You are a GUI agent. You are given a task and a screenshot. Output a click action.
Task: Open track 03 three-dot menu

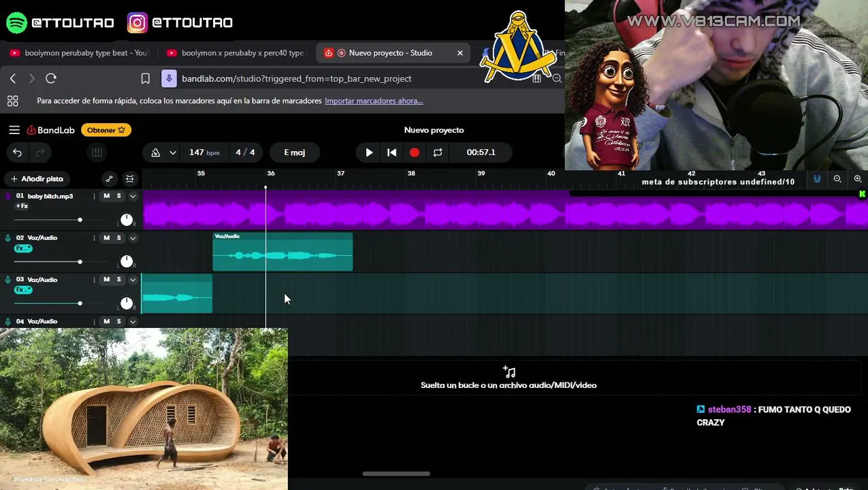95,280
